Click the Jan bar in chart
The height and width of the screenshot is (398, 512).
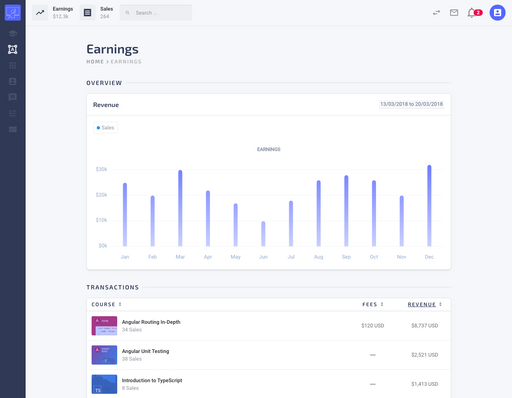[125, 215]
